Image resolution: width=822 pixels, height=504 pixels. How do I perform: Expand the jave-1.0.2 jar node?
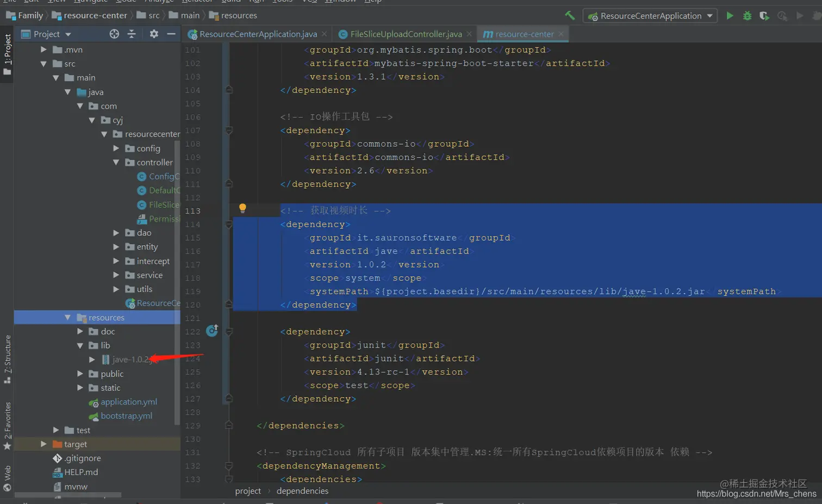92,359
